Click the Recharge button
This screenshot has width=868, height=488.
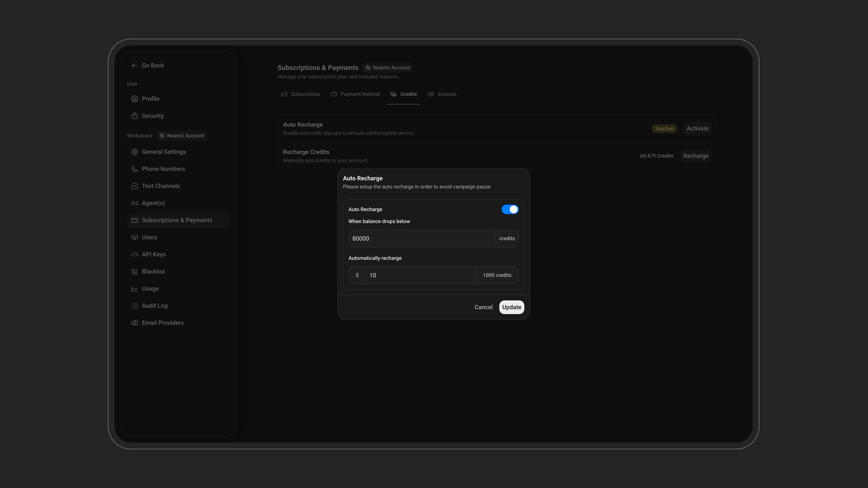(695, 156)
